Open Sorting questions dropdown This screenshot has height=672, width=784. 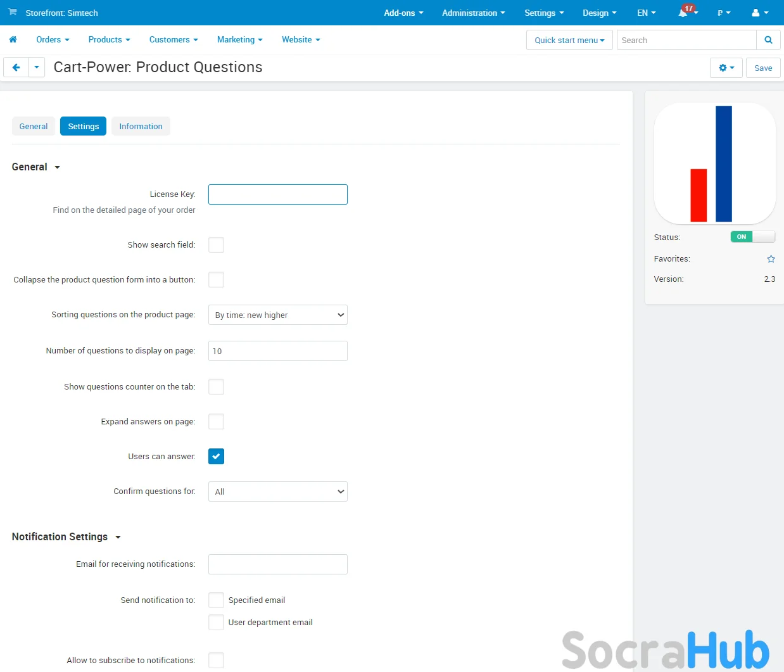coord(277,315)
